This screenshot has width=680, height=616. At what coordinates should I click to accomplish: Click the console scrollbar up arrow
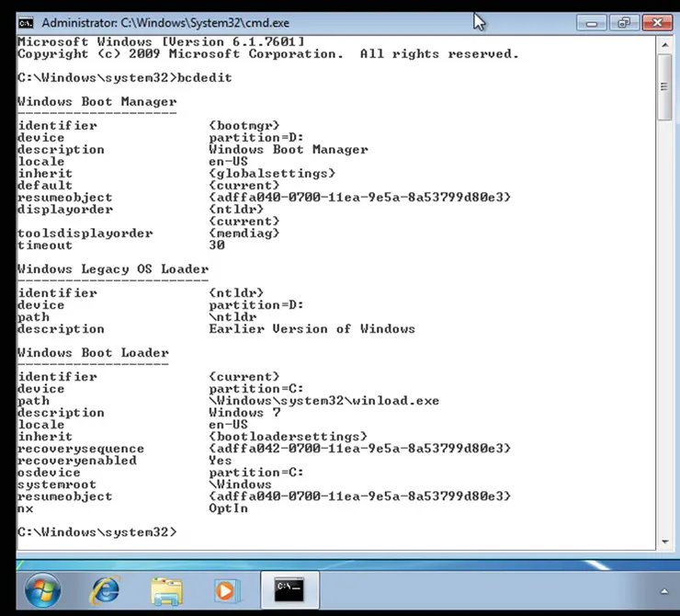(664, 44)
